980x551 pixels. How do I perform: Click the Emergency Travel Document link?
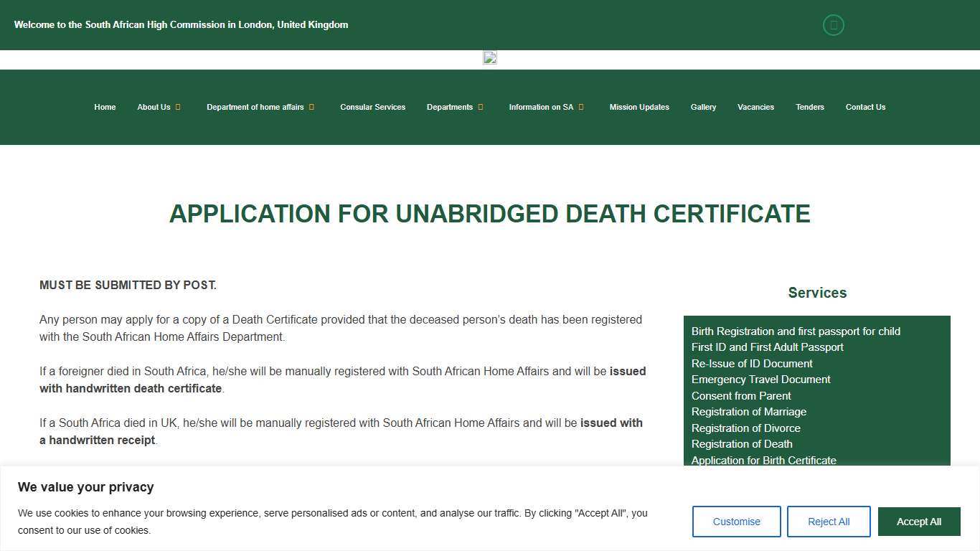pos(760,379)
